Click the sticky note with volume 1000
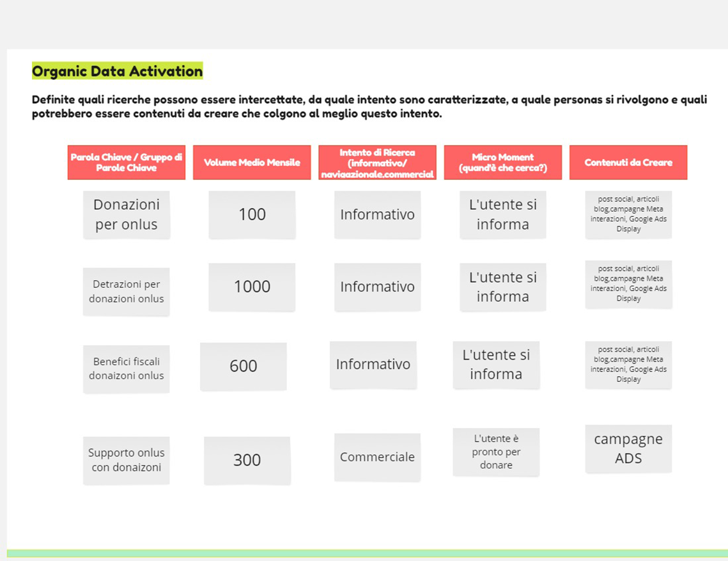Screen dimensions: 728x561 point(252,287)
